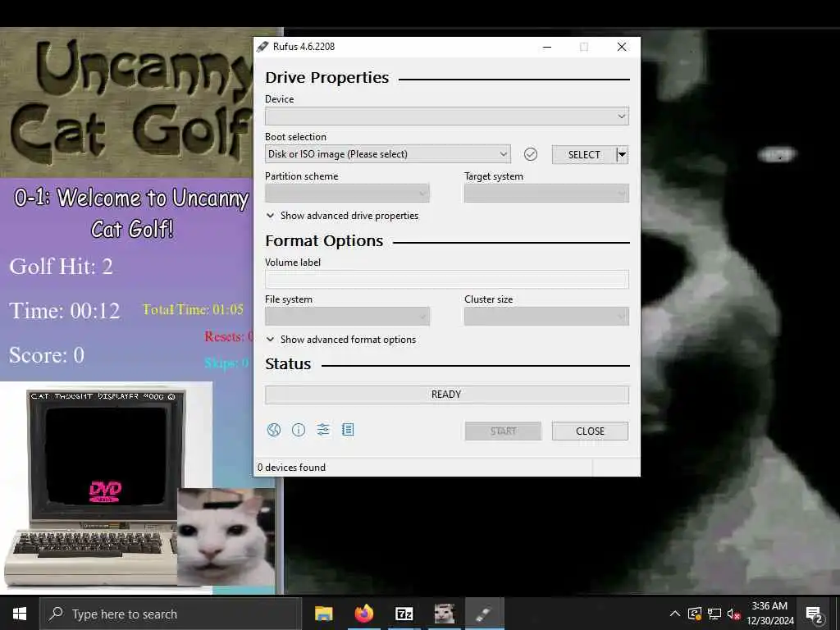Open the Cluster size dropdown
Screen dimensions: 840x630
point(546,317)
